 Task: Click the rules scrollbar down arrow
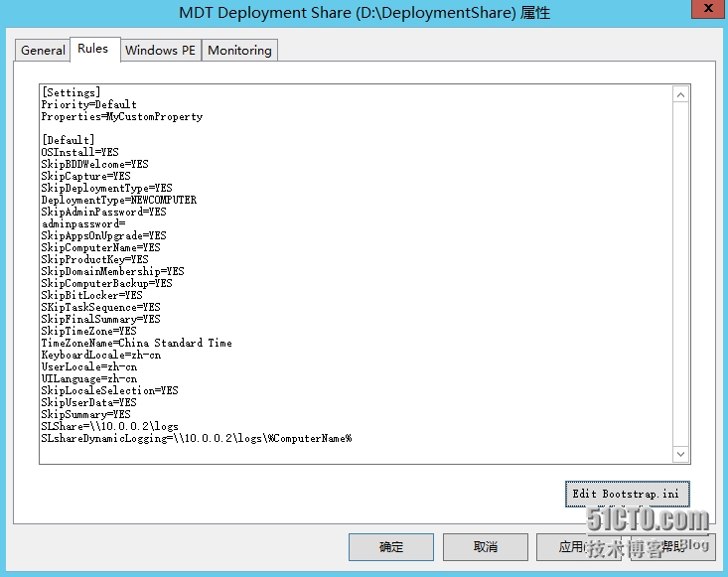coord(680,454)
